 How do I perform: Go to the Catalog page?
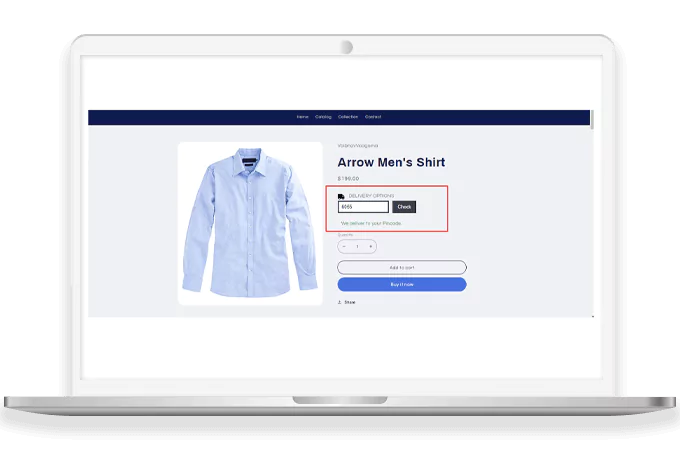coord(323,117)
